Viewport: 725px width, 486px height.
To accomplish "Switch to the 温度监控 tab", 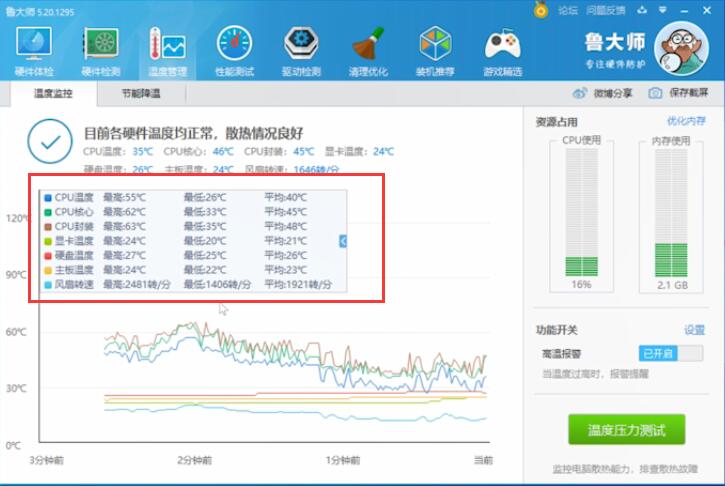I will coord(53,94).
